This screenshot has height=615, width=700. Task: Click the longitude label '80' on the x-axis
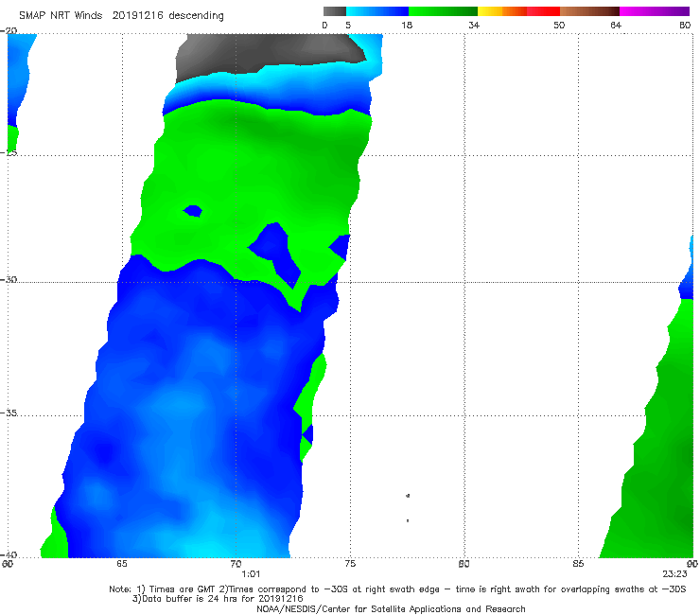(x=464, y=564)
